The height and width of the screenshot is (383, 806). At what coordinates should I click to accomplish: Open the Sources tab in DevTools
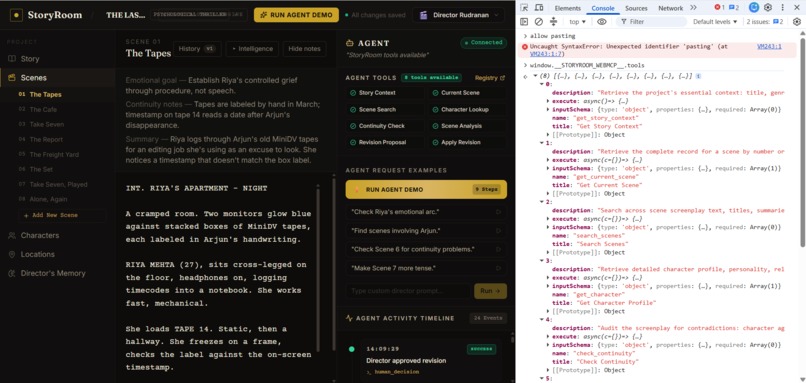tap(636, 8)
